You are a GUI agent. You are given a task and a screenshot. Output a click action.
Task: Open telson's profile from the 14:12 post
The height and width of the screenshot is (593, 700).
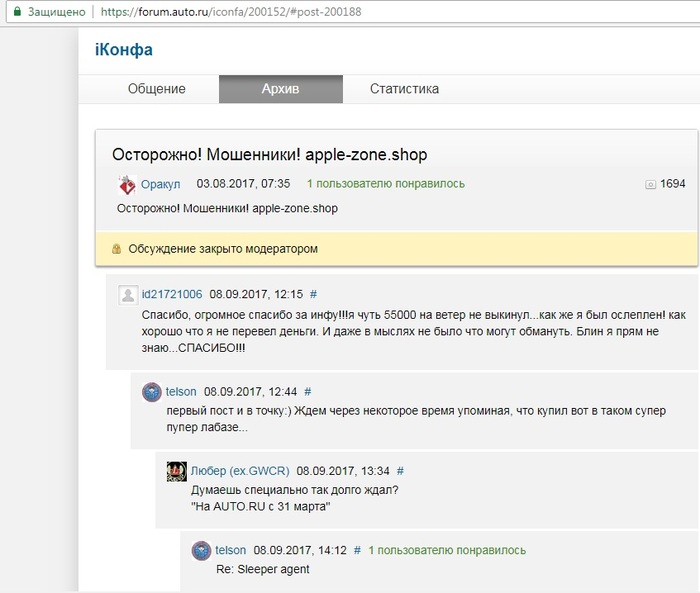[230, 550]
